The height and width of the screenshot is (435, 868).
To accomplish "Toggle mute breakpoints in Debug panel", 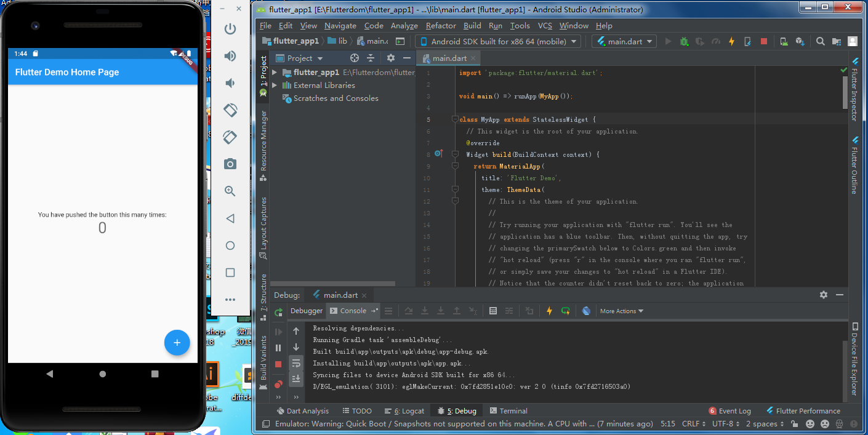I will 278,384.
